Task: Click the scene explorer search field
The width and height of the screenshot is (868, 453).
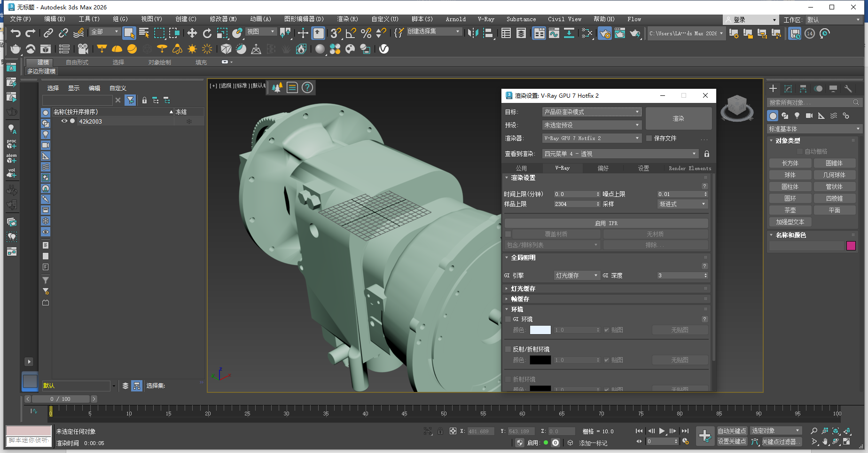Action: coord(78,100)
